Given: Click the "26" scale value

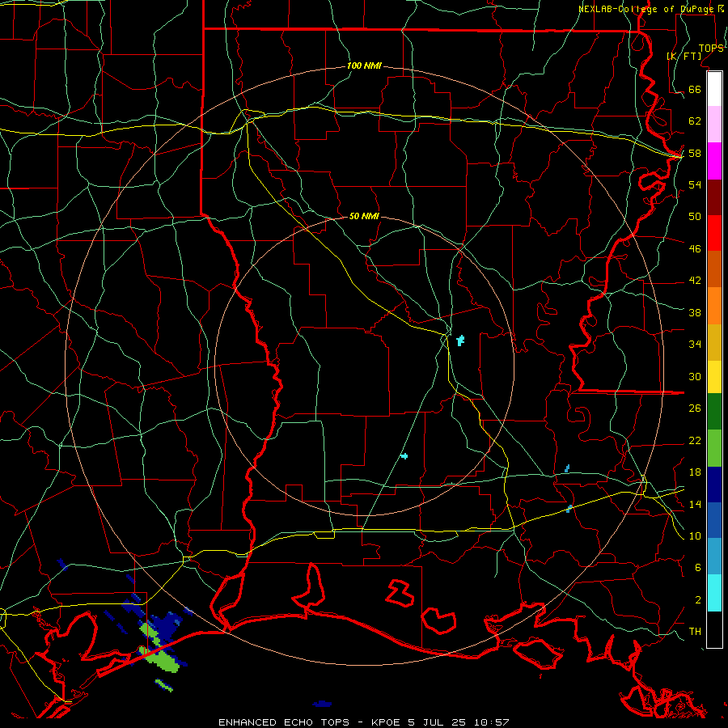Looking at the screenshot, I should (695, 408).
